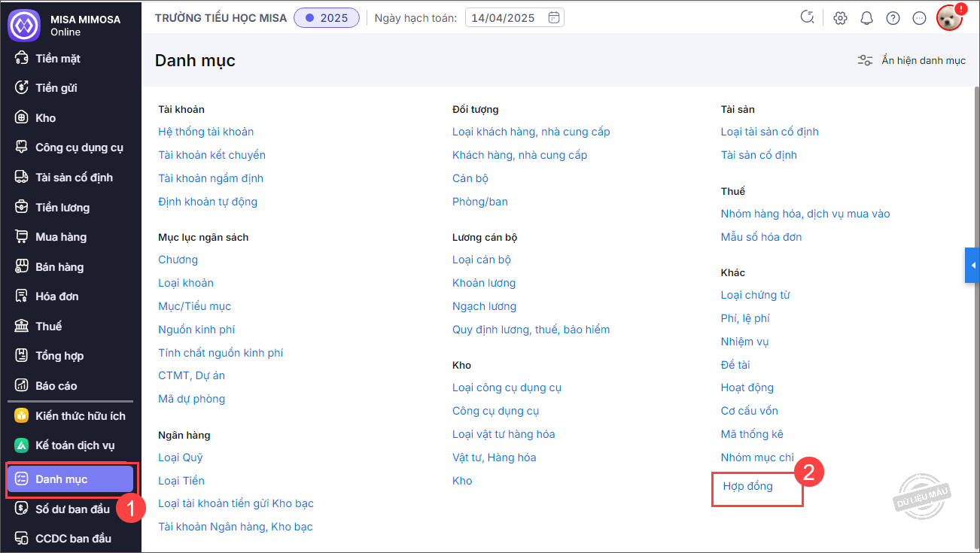Image resolution: width=980 pixels, height=553 pixels.
Task: Click the settings gear icon in header
Action: click(x=840, y=18)
